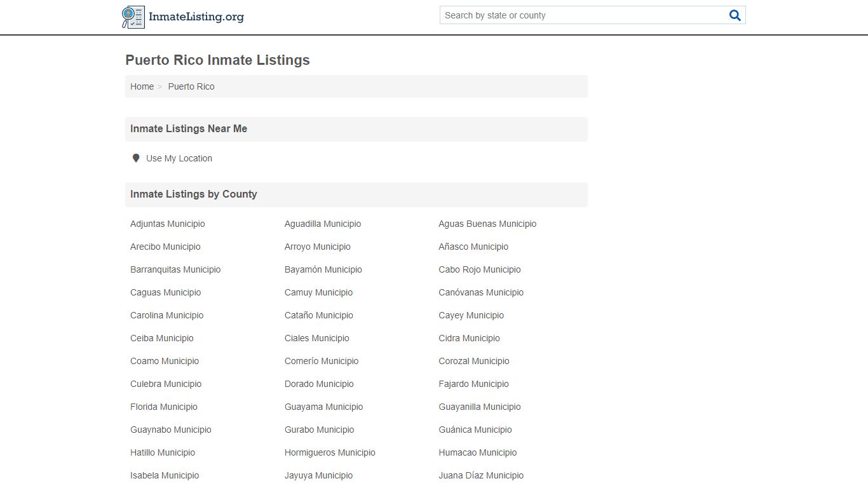Select Guaynabo Municipio

pos(171,430)
